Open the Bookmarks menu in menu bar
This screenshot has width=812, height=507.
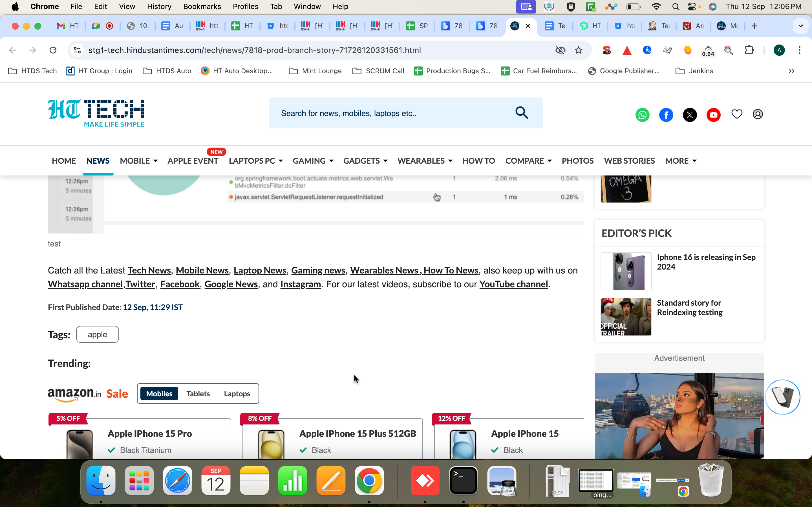[202, 6]
